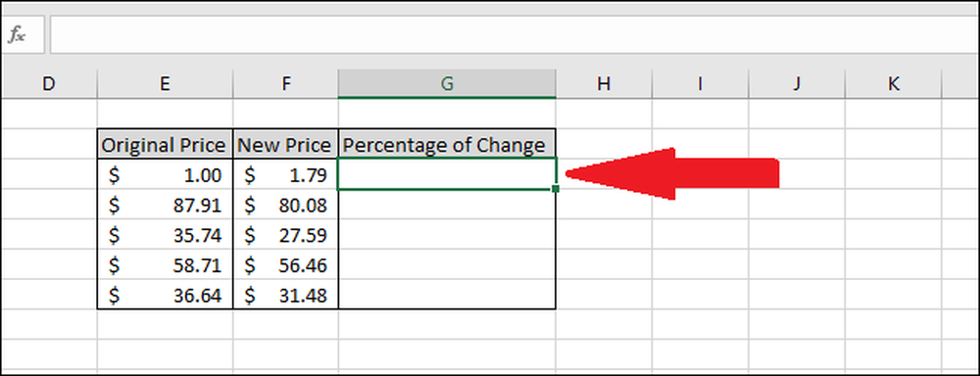Select the cell containing 35.74

click(165, 234)
